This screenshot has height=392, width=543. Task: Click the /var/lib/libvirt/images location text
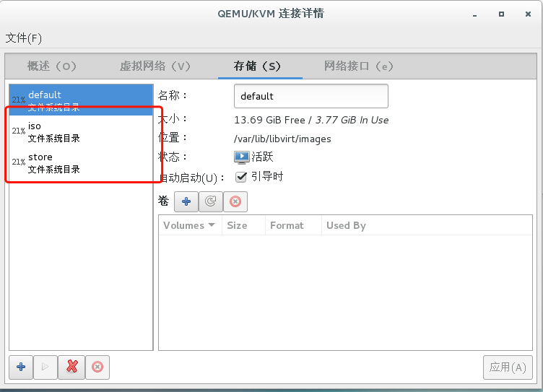[282, 139]
